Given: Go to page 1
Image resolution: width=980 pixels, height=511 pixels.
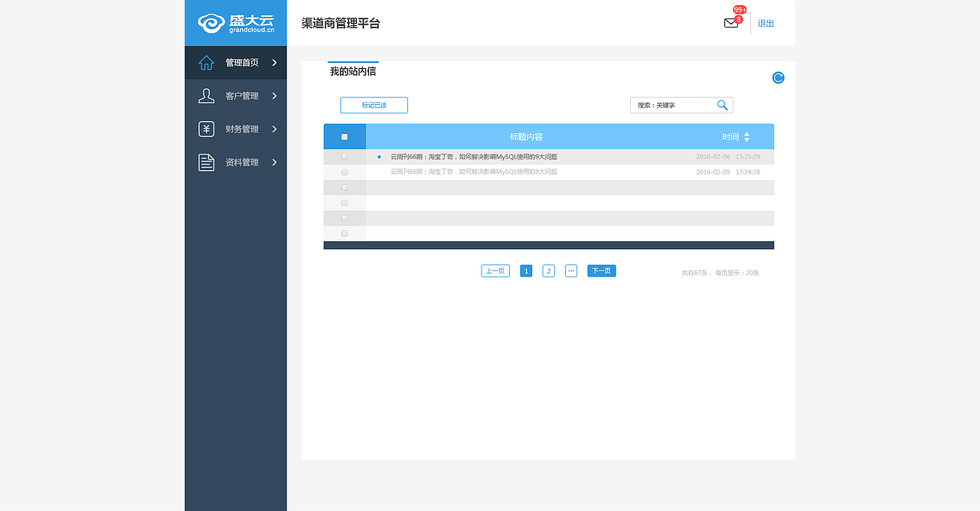Looking at the screenshot, I should click(526, 270).
